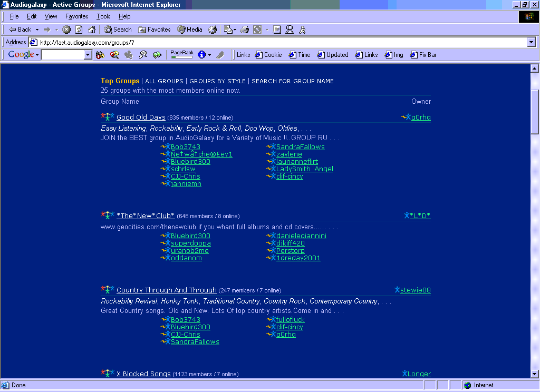
Task: Expand the page info icon dropdown arrow
Action: coord(209,55)
